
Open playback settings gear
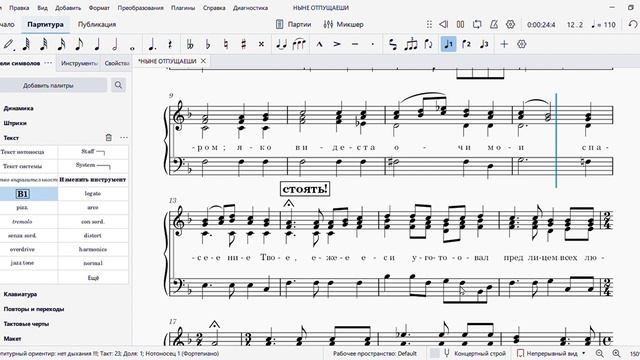pyautogui.click(x=510, y=24)
